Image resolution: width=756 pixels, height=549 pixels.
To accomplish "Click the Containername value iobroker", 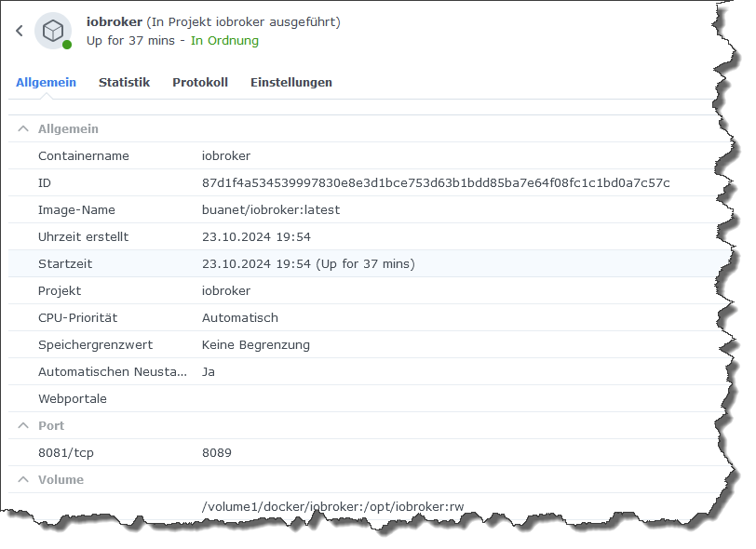I will click(226, 156).
